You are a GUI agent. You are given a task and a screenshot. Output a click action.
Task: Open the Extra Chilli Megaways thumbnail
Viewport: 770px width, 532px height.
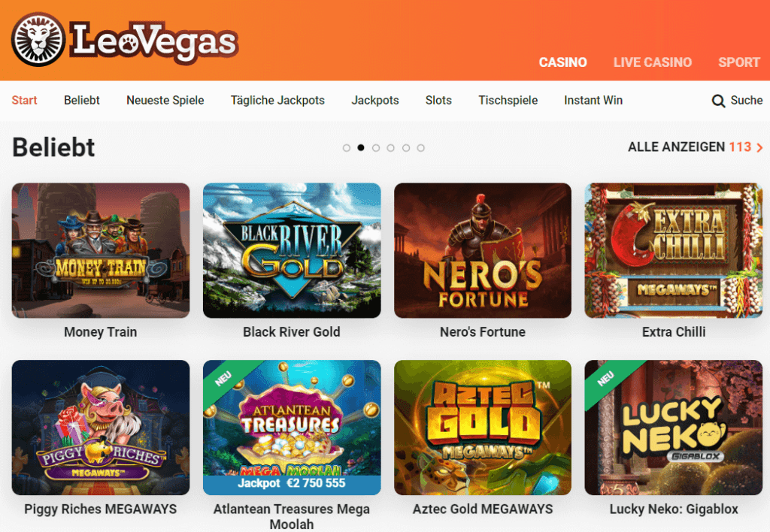click(x=673, y=250)
